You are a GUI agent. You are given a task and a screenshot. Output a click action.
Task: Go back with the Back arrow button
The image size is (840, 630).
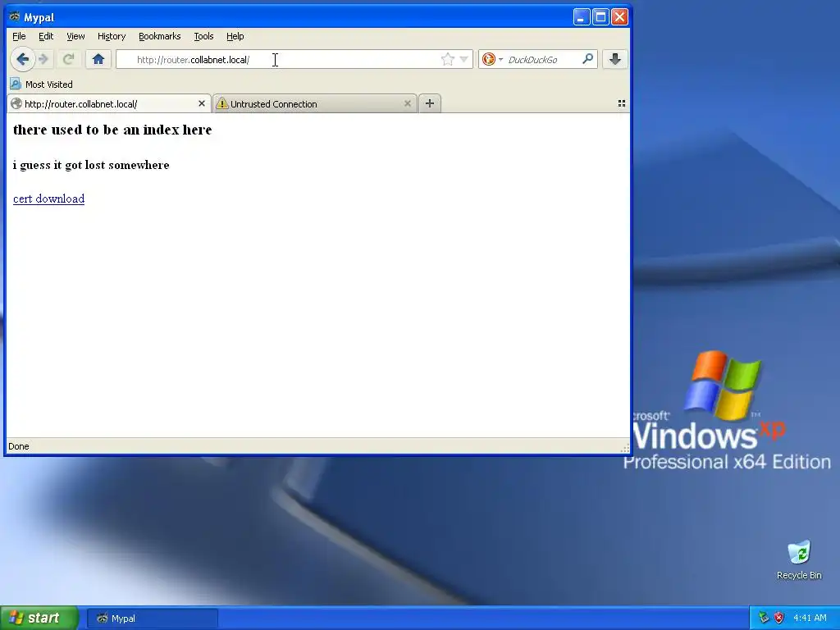tap(22, 59)
